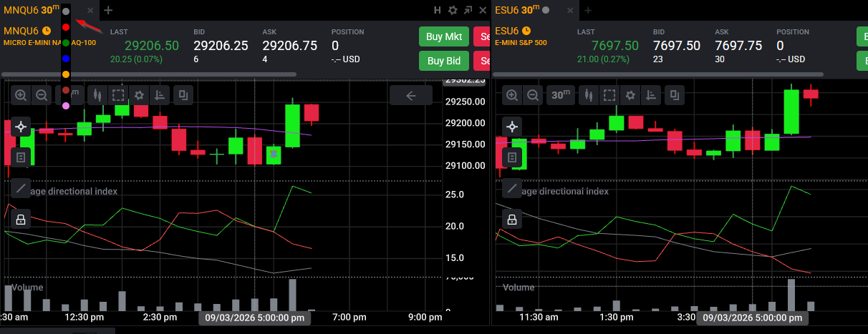Viewport: 868px width, 334px height.
Task: Zoom out on the MNQU6 chart
Action: (42, 95)
